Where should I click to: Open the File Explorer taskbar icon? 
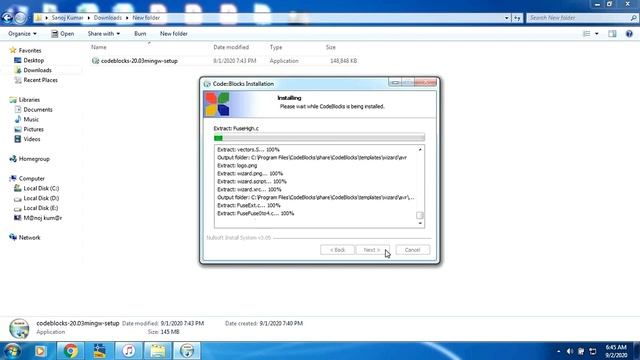(158, 351)
